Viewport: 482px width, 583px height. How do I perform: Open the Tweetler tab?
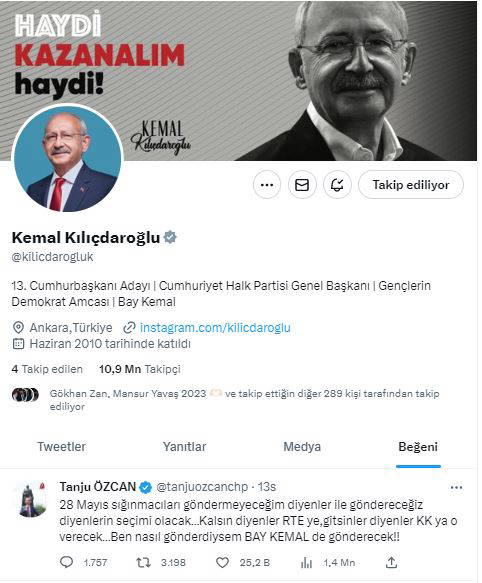pos(61,447)
